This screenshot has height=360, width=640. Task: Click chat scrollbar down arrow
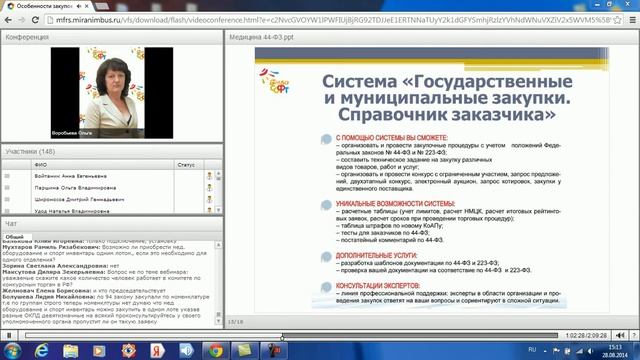click(218, 322)
